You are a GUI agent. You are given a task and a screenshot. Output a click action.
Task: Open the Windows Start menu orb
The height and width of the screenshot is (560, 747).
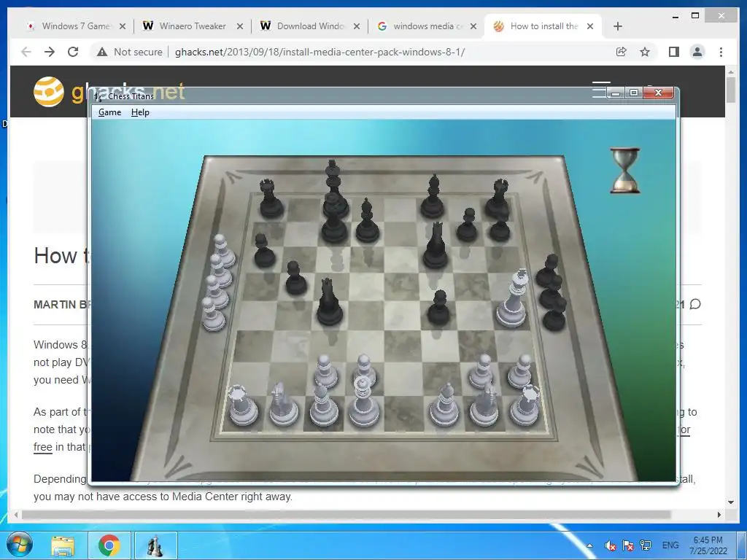point(19,545)
